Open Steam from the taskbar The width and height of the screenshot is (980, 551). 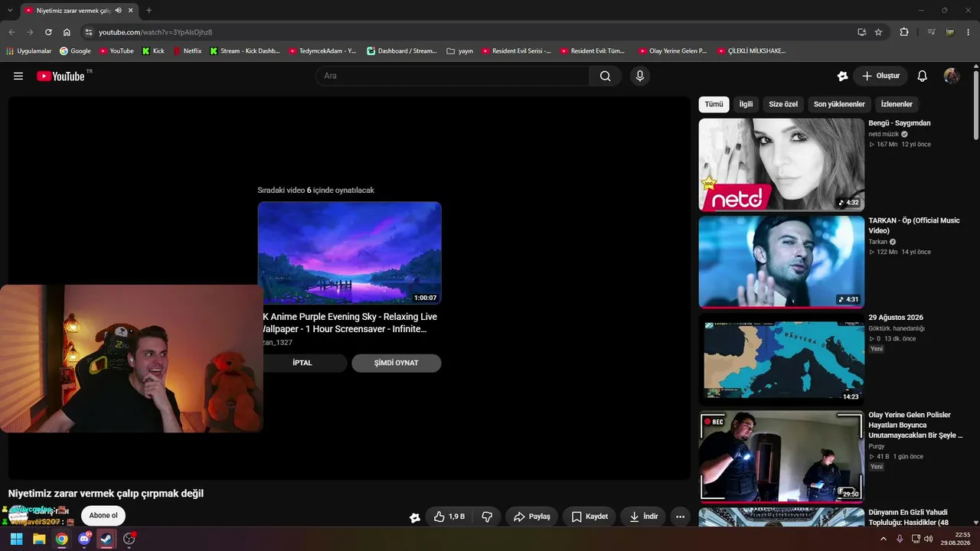tap(106, 539)
